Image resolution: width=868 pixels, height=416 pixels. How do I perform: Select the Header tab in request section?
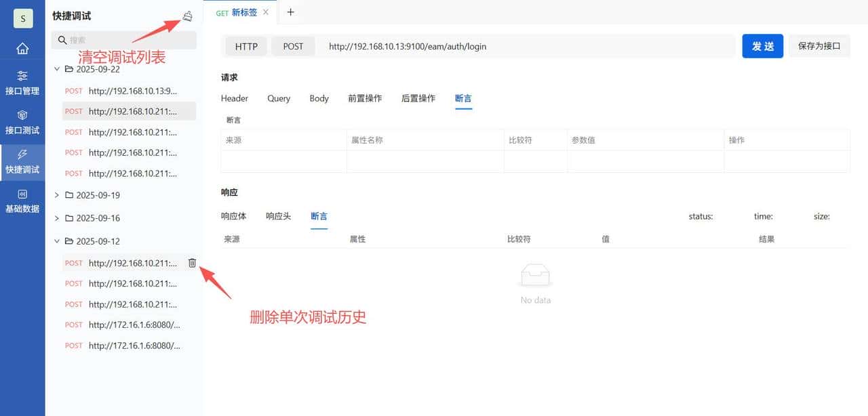click(x=234, y=98)
